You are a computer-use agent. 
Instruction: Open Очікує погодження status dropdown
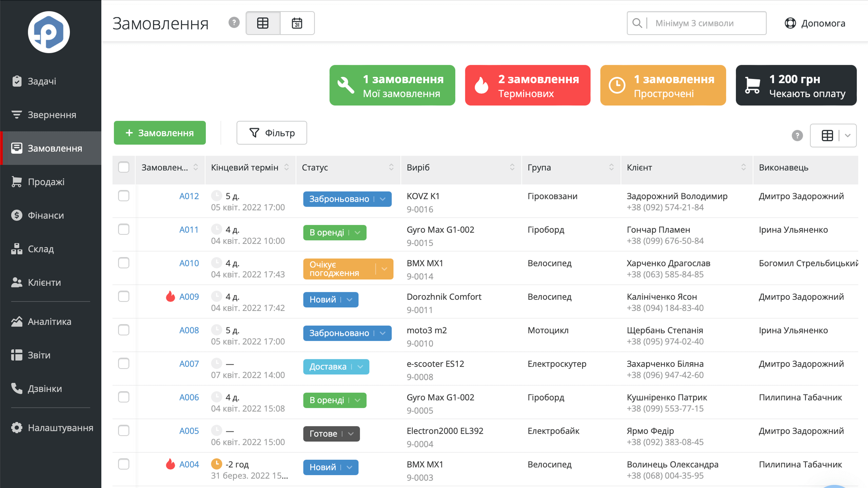(384, 269)
